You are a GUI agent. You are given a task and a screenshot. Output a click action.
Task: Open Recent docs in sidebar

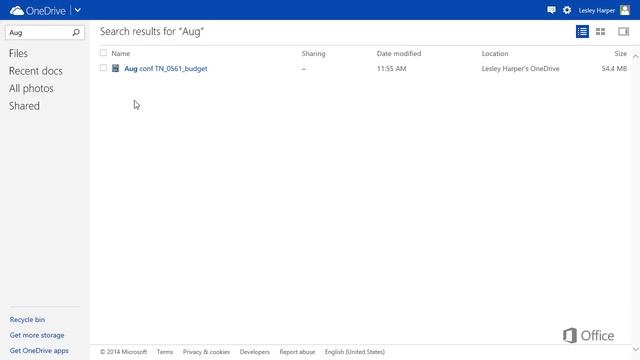click(x=36, y=71)
